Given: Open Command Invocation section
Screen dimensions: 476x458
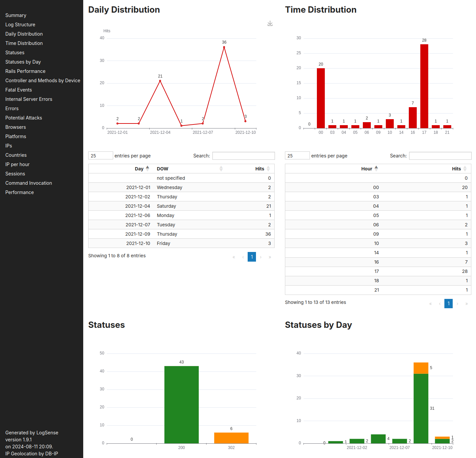Looking at the screenshot, I should point(29,183).
